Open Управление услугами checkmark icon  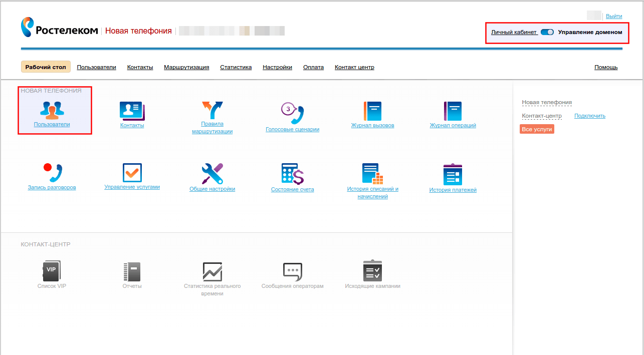132,173
